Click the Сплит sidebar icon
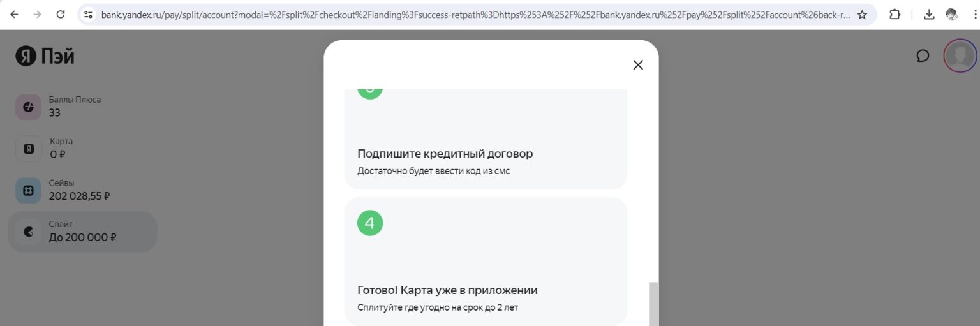Viewport: 980px width, 326px height. 28,232
